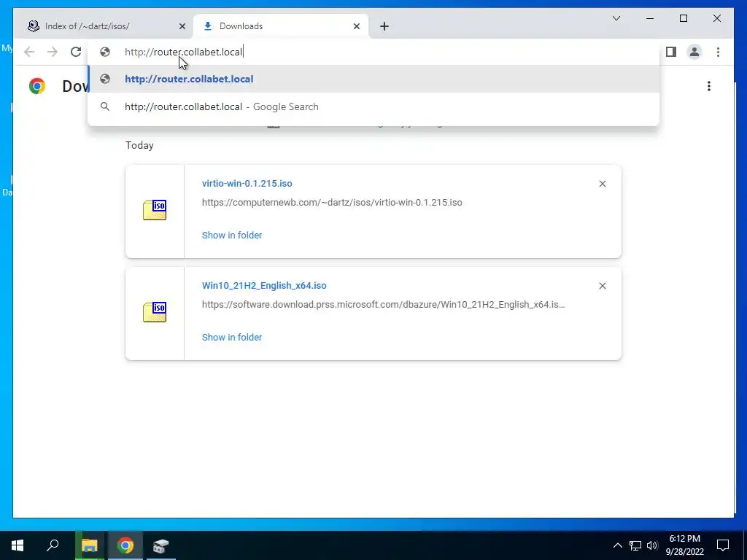Open the Downloads page more-actions menu
The width and height of the screenshot is (747, 560).
(709, 86)
